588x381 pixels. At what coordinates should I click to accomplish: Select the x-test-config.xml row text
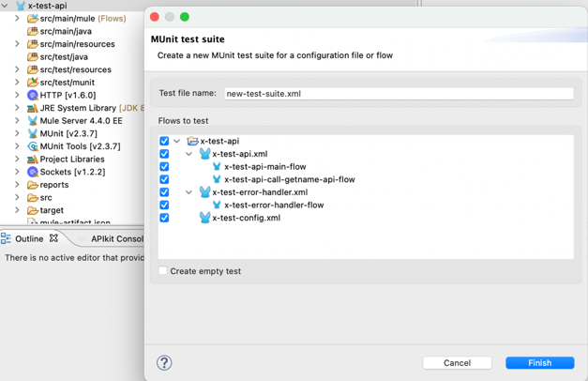(247, 218)
